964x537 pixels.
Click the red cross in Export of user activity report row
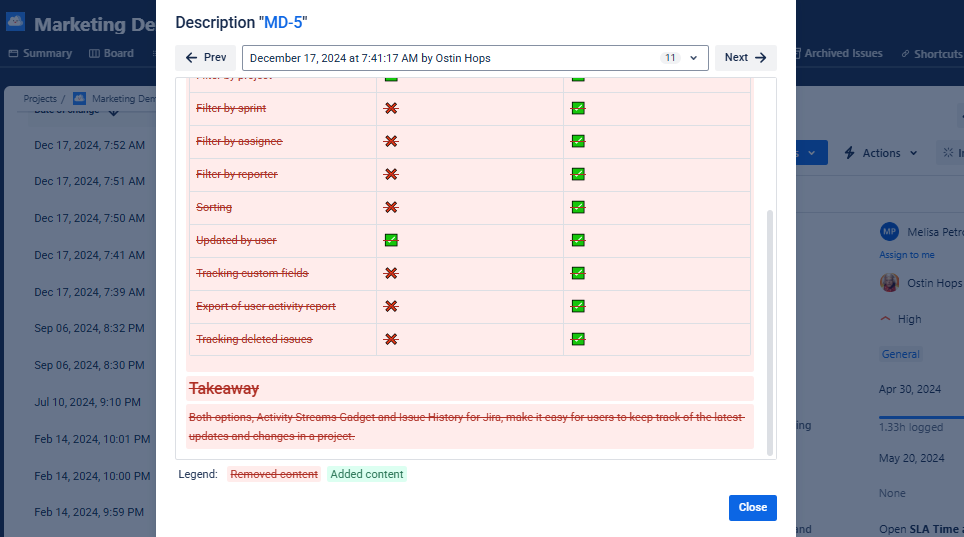(391, 306)
